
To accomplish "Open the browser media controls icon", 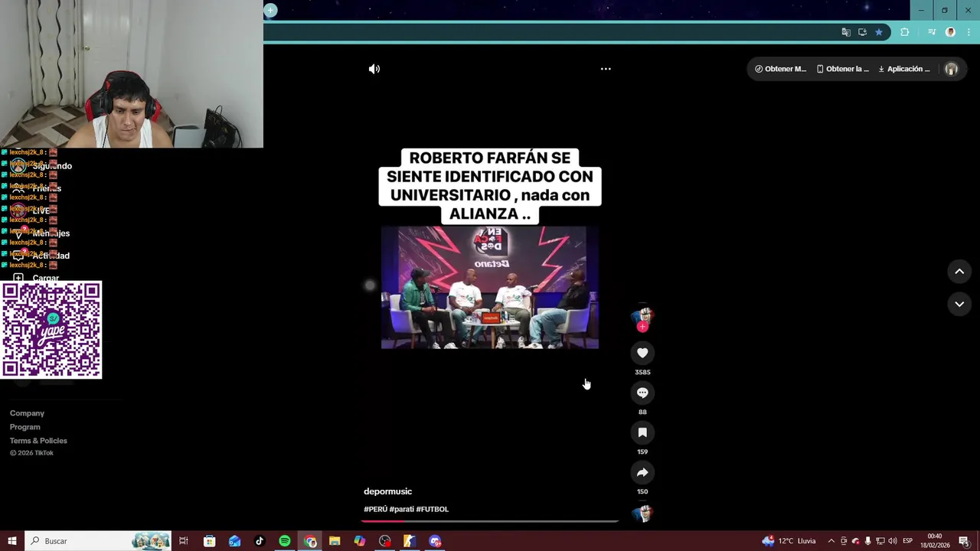I will point(932,32).
